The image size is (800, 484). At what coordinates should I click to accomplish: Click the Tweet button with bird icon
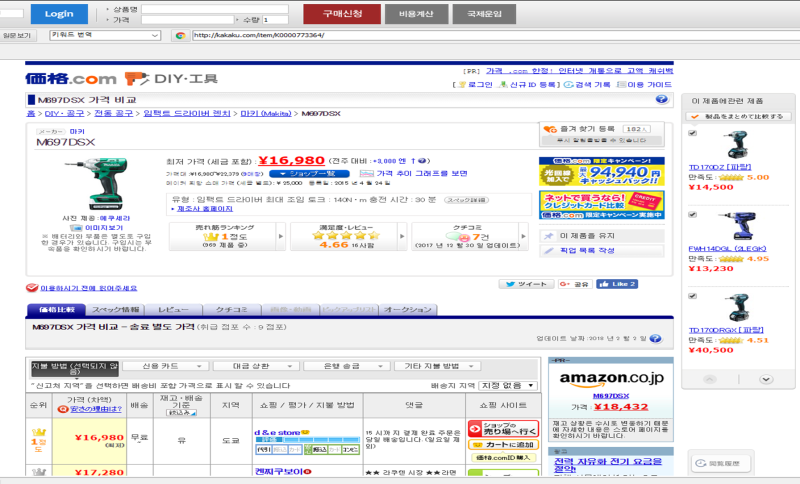pos(526,284)
